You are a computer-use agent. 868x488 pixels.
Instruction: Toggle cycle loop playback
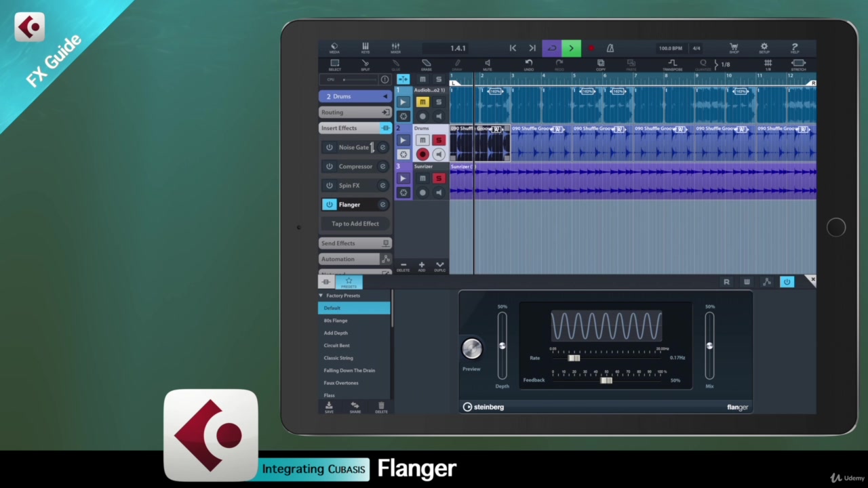(552, 48)
